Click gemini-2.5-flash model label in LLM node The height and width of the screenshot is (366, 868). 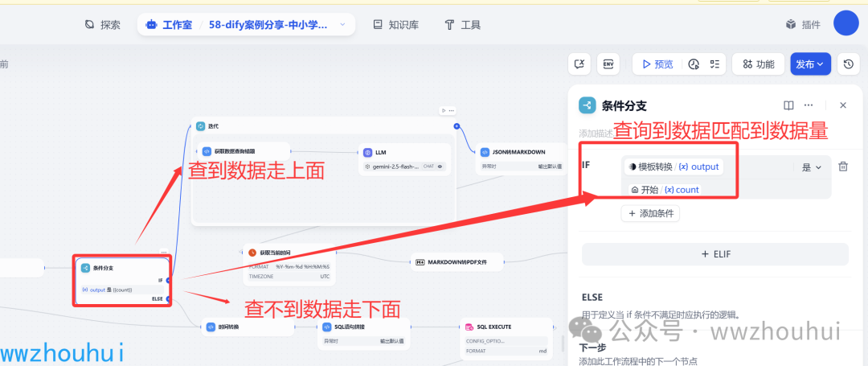(395, 167)
